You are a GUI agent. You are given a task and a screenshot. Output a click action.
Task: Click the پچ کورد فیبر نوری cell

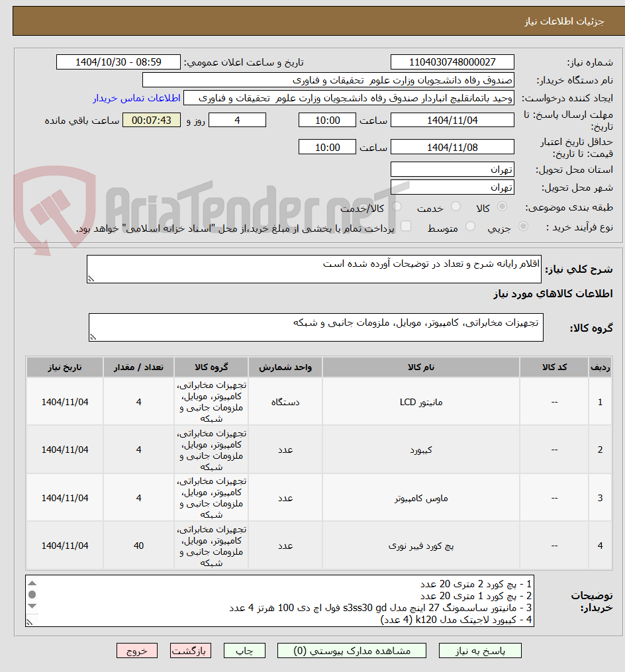coord(421,546)
